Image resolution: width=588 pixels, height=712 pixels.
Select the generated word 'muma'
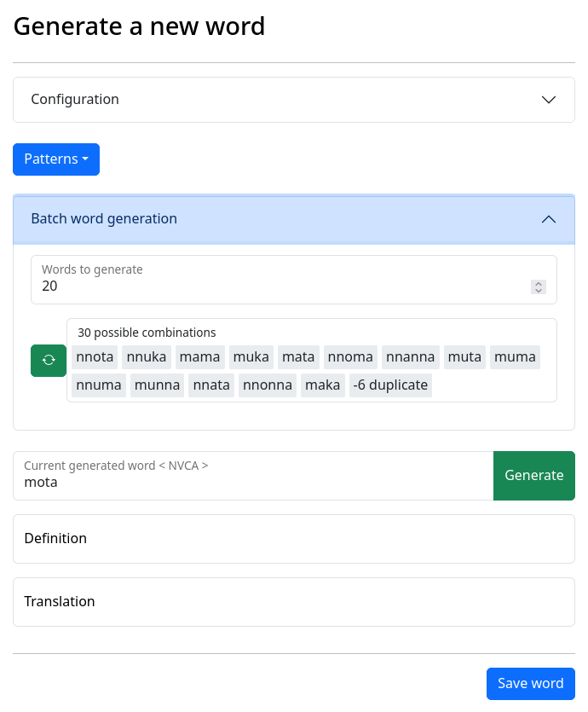(515, 357)
